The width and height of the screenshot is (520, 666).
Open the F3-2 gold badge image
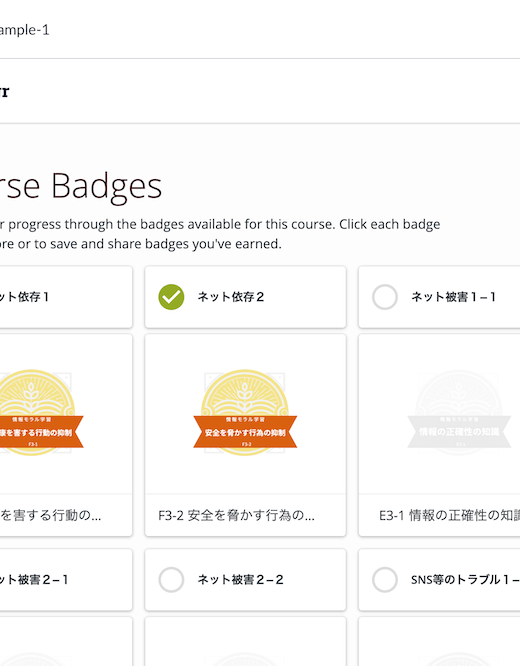click(x=245, y=412)
